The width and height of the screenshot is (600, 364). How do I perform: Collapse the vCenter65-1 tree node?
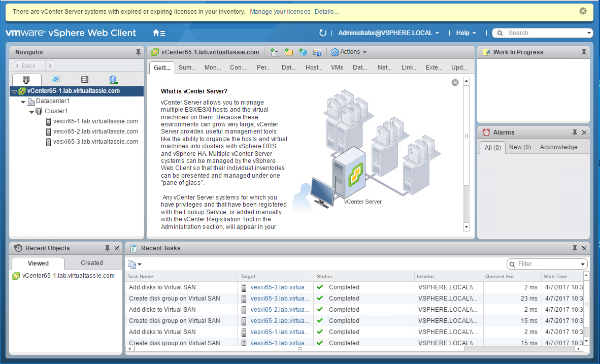tap(15, 91)
